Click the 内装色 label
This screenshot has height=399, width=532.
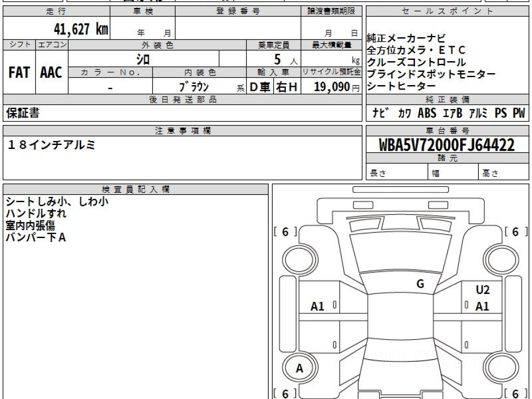click(x=199, y=72)
